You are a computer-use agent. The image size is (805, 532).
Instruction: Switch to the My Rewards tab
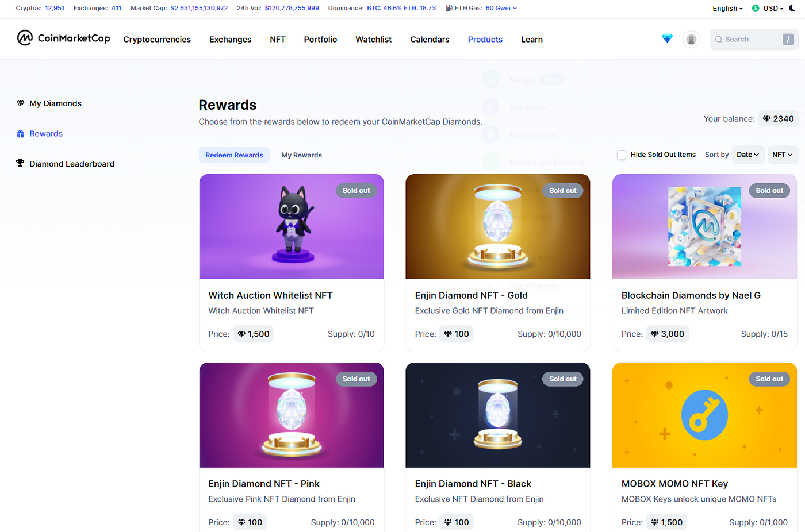click(301, 155)
